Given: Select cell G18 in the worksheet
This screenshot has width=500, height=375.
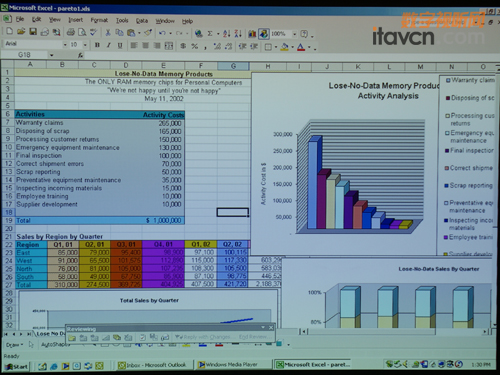Looking at the screenshot, I should coord(233,212).
